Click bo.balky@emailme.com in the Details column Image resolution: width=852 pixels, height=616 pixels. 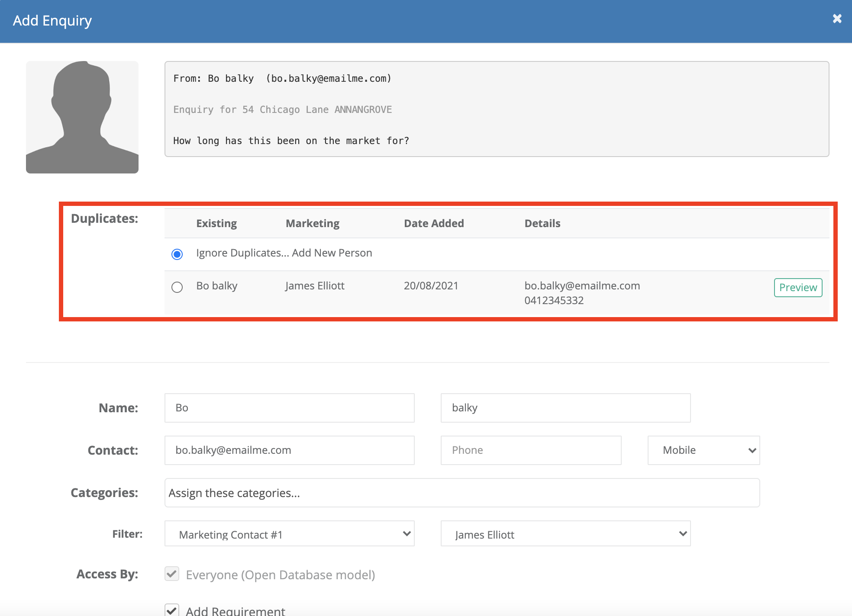[582, 286]
